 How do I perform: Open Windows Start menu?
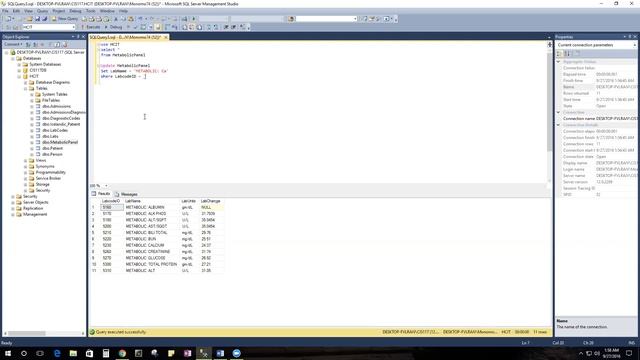pyautogui.click(x=8, y=353)
